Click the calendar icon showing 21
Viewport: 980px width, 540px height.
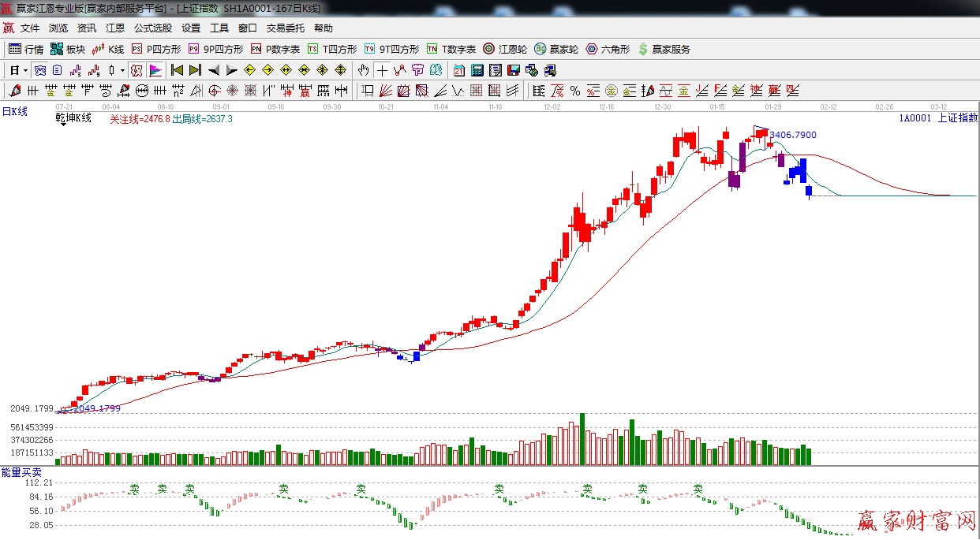458,70
